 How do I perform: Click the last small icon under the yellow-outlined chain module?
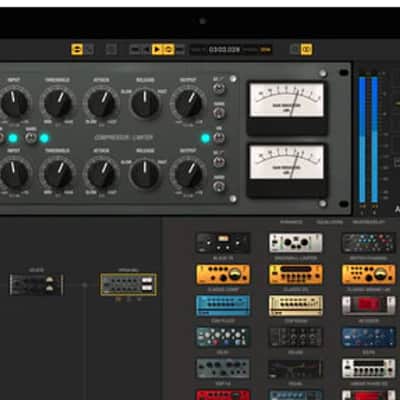(139, 300)
